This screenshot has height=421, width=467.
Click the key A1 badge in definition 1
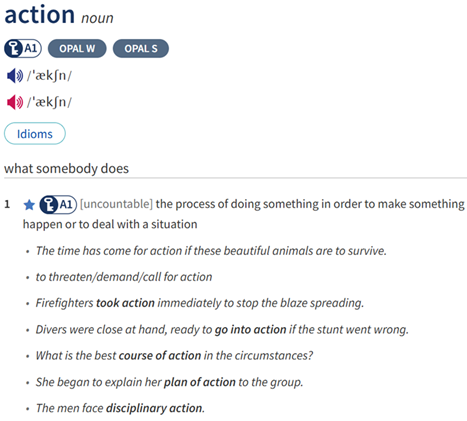click(x=58, y=204)
